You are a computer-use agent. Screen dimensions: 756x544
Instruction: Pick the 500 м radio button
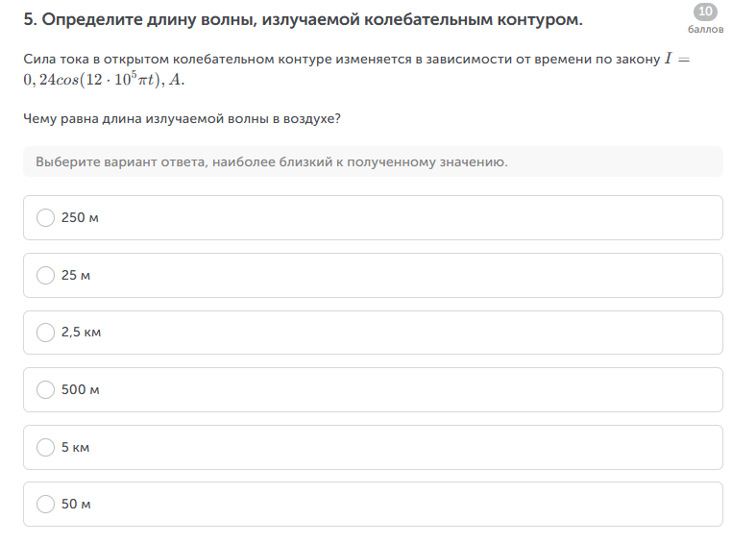coord(45,390)
